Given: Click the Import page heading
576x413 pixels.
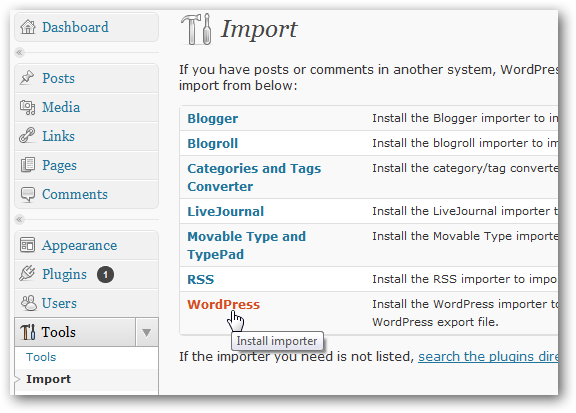Looking at the screenshot, I should (259, 29).
